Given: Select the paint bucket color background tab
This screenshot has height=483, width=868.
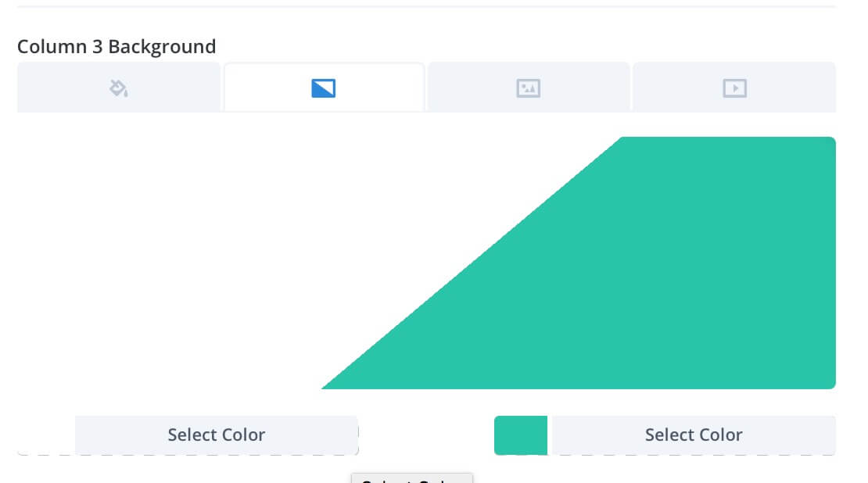Looking at the screenshot, I should click(x=118, y=88).
